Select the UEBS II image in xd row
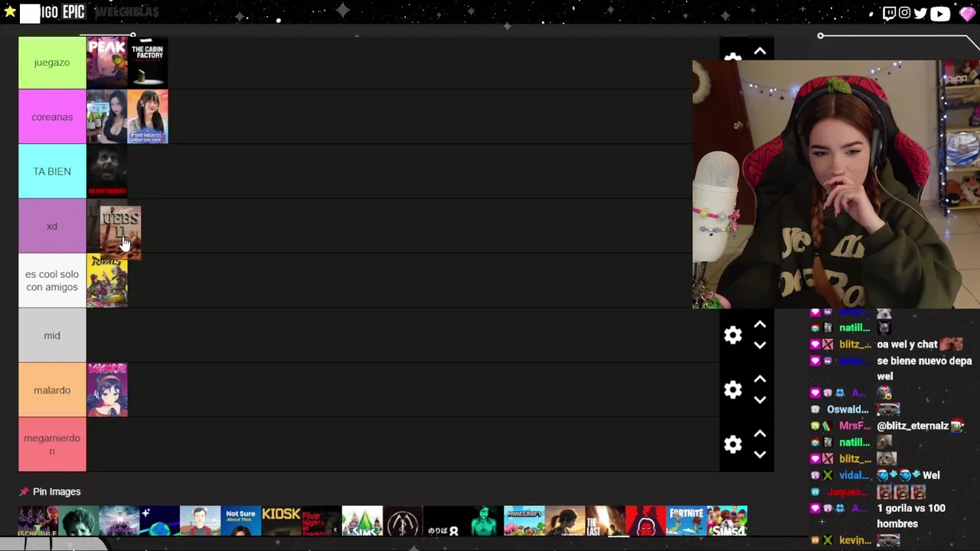The image size is (980, 551). click(x=120, y=232)
